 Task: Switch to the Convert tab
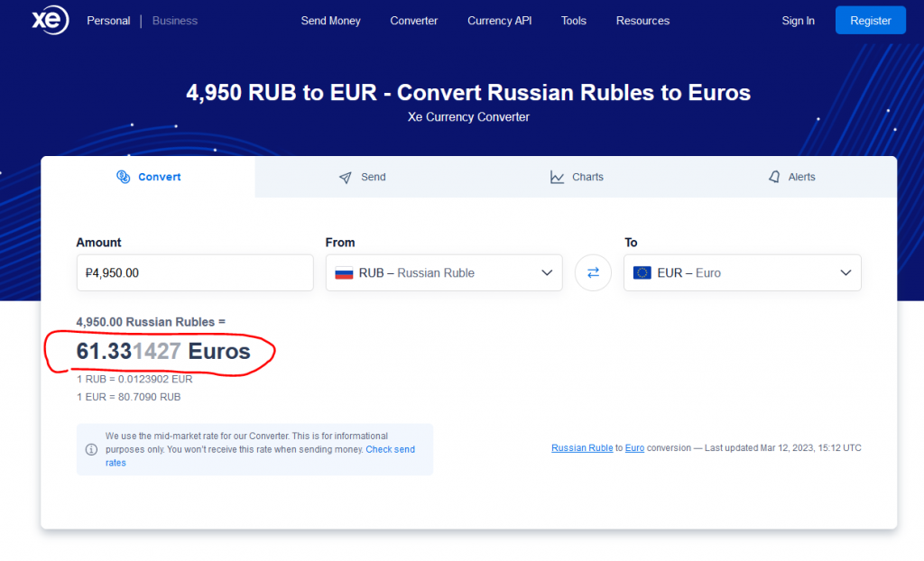point(149,177)
